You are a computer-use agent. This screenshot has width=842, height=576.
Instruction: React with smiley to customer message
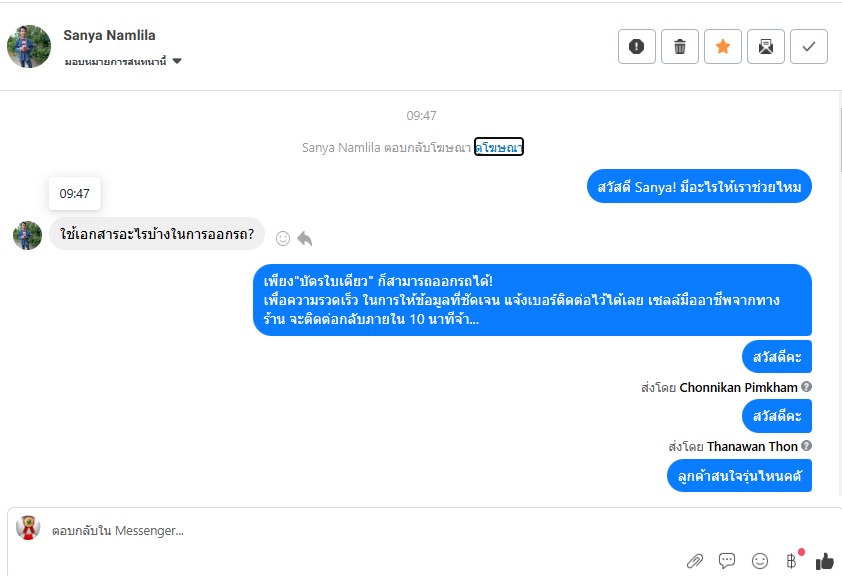coord(282,238)
